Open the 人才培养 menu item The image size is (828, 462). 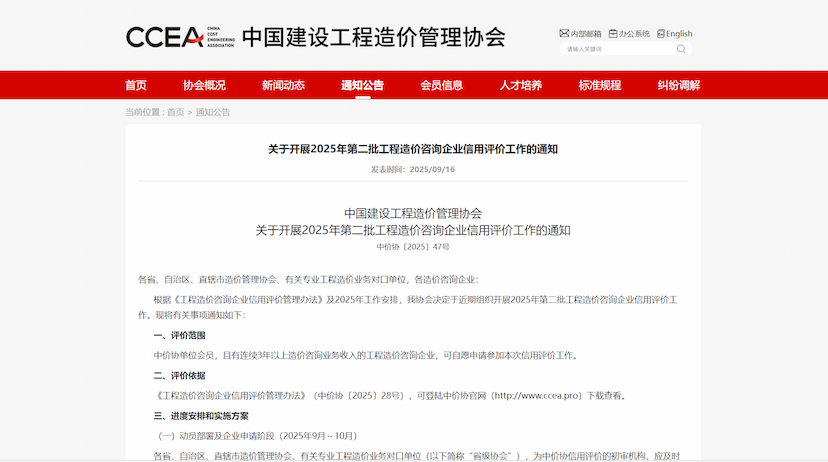click(521, 85)
